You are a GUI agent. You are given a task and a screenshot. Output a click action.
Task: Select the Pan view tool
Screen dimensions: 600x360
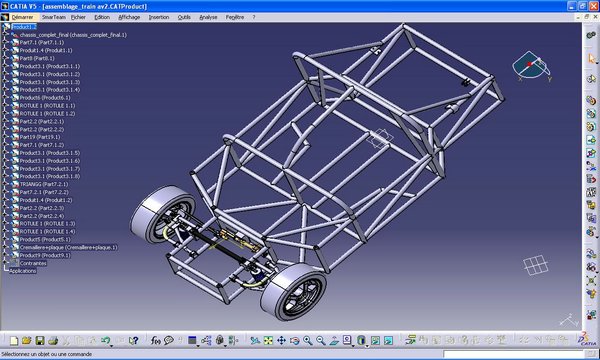click(281, 340)
